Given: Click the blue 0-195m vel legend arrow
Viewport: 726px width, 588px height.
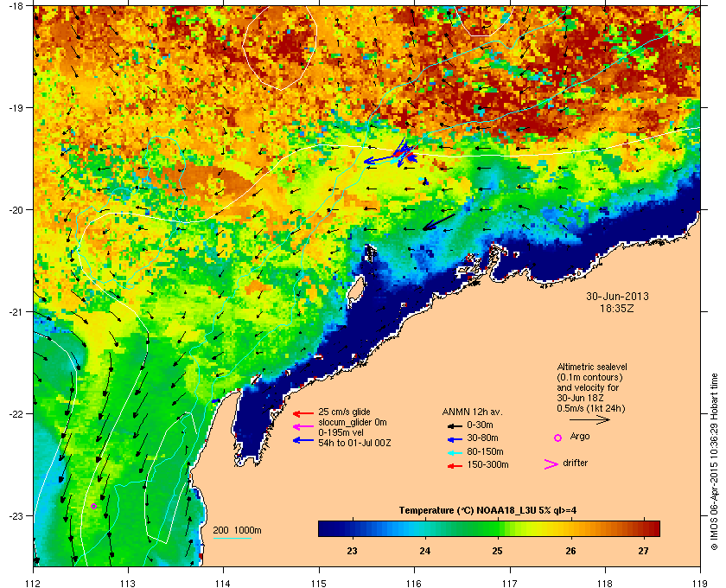Looking at the screenshot, I should [303, 440].
